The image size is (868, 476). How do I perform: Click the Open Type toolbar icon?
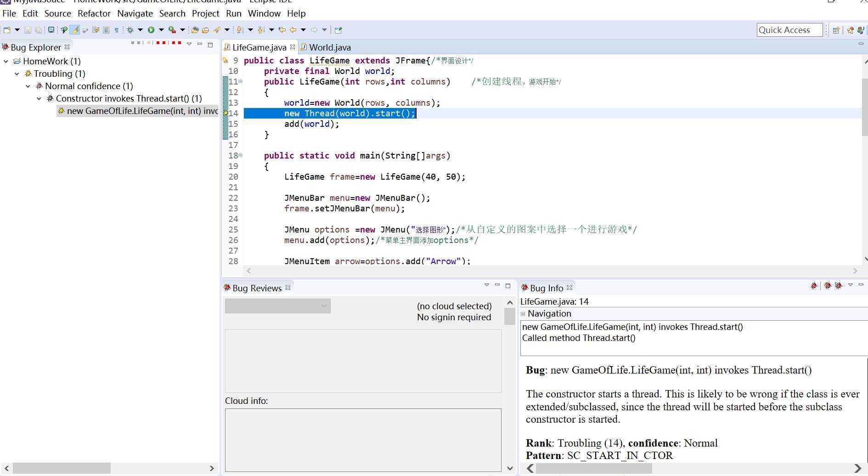tap(195, 30)
